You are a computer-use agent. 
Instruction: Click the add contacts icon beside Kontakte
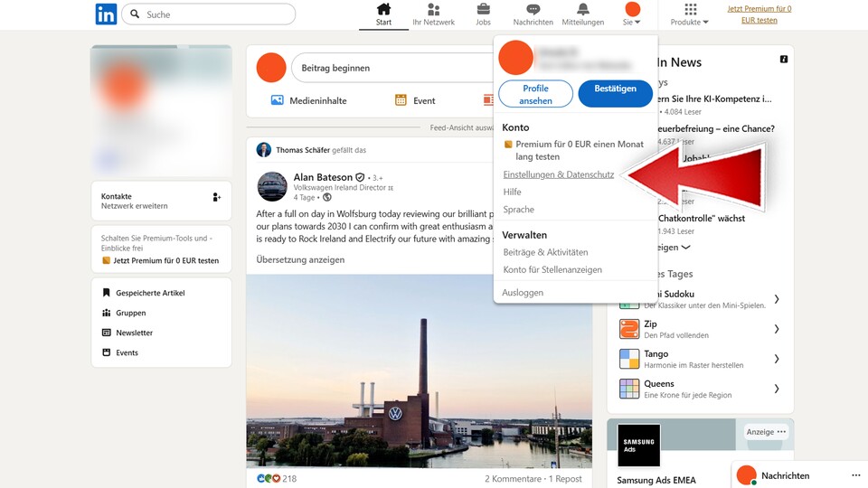(x=216, y=197)
